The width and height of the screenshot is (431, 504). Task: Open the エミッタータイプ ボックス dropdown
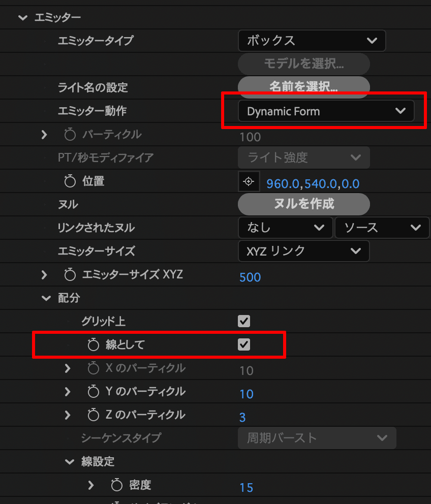(x=312, y=41)
